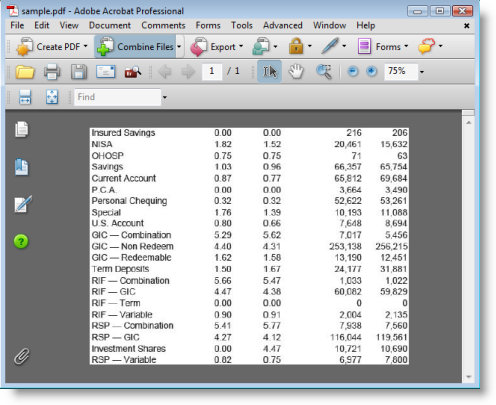The image size is (496, 405).
Task: Expand the Secure padlock dropdown arrow
Action: click(310, 46)
